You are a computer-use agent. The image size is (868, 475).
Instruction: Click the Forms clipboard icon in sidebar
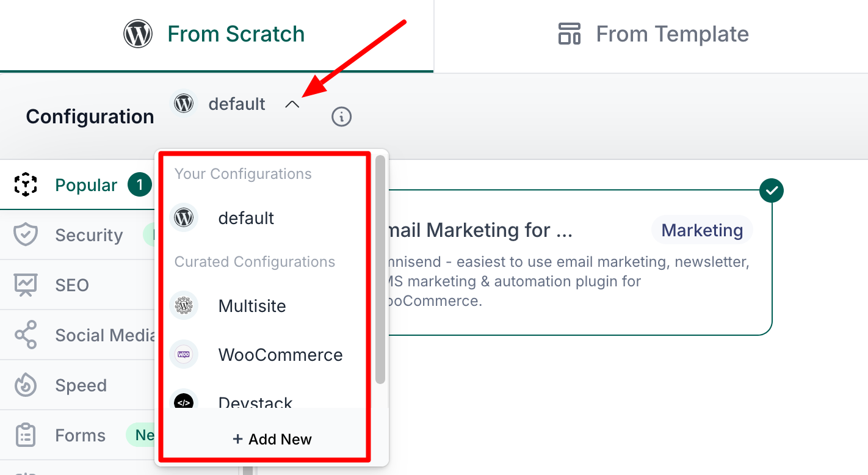point(26,435)
